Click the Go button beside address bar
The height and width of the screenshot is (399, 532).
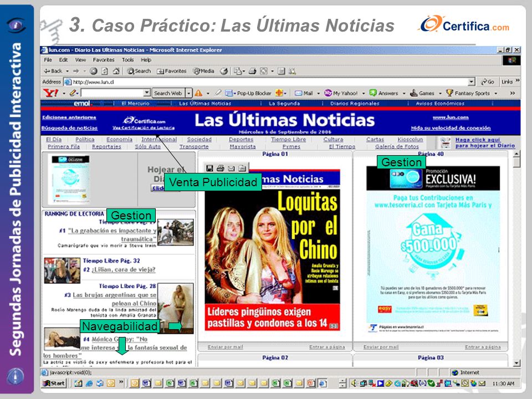tap(487, 82)
